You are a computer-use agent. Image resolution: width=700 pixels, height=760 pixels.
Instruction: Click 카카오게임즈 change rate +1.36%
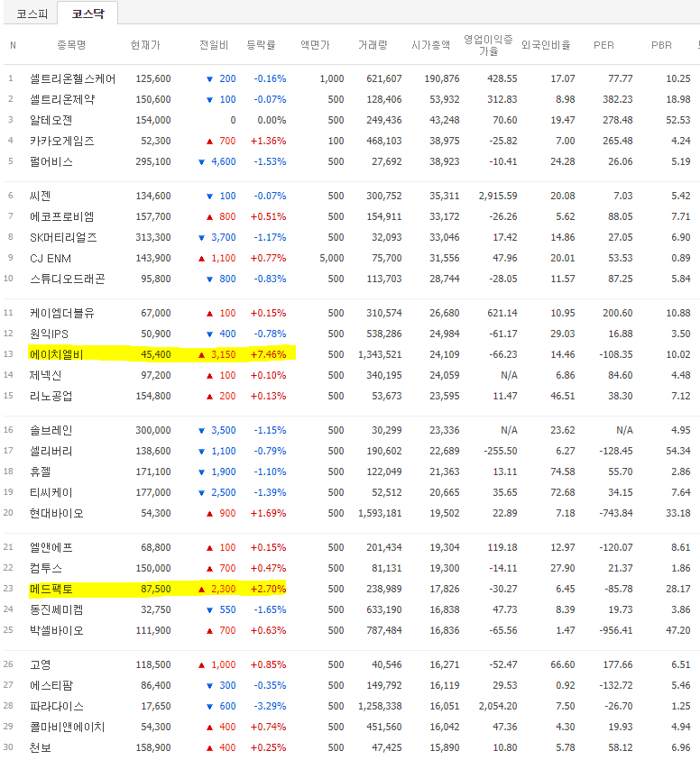coord(268,141)
